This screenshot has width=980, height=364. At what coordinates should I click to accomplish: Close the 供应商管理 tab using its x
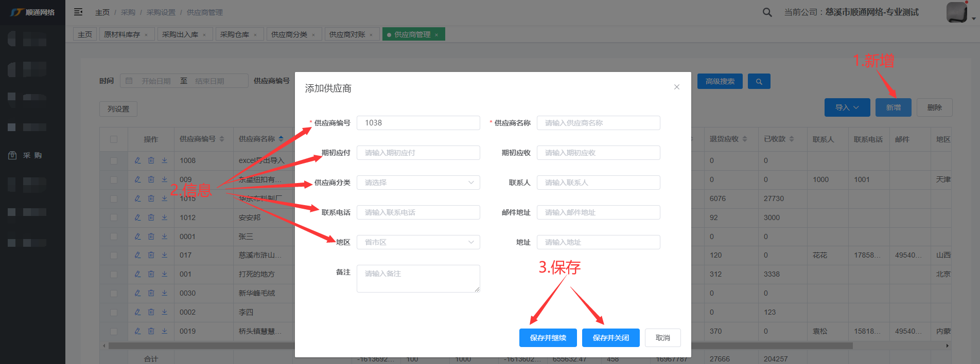436,35
